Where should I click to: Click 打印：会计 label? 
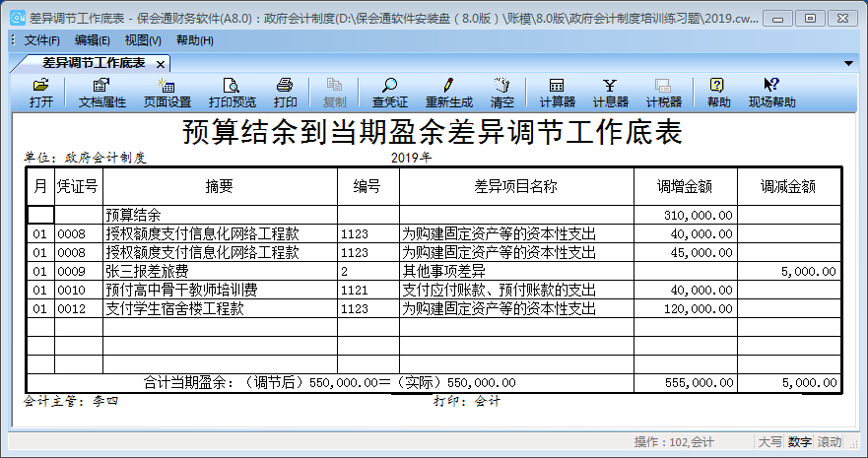pos(467,401)
